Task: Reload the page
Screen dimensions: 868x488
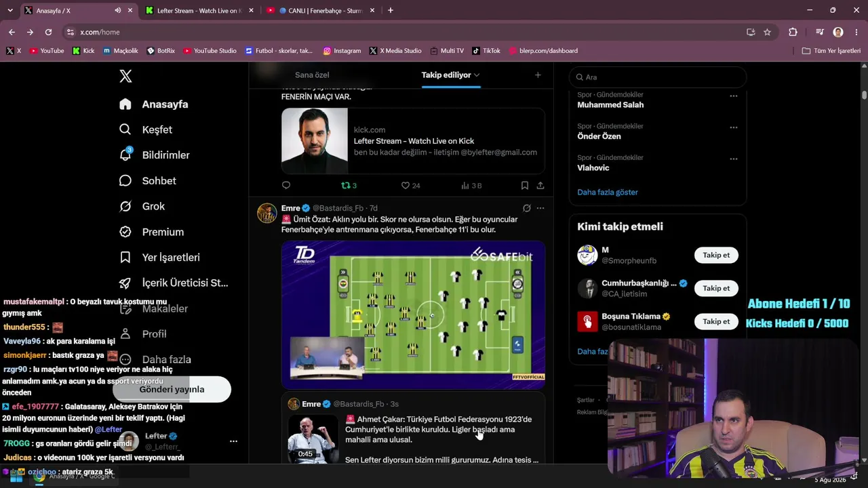Action: [x=48, y=32]
